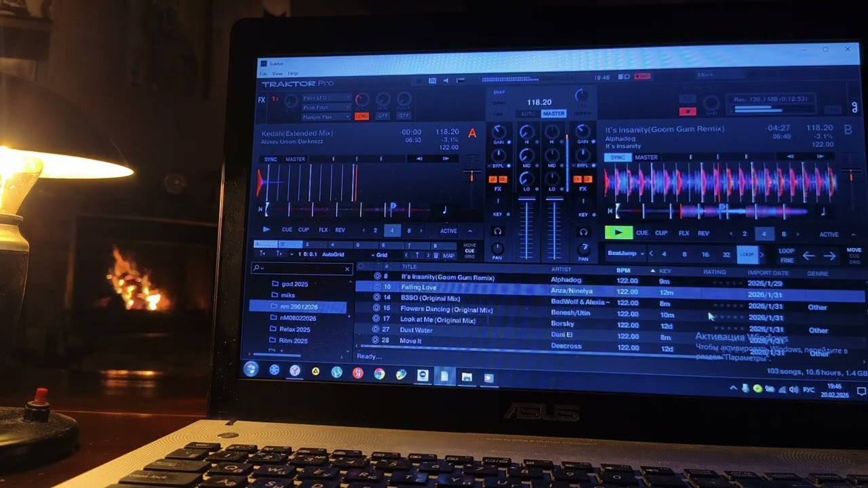The width and height of the screenshot is (868, 488).
Task: Open Peak Filter effect dropdown
Action: tap(326, 107)
